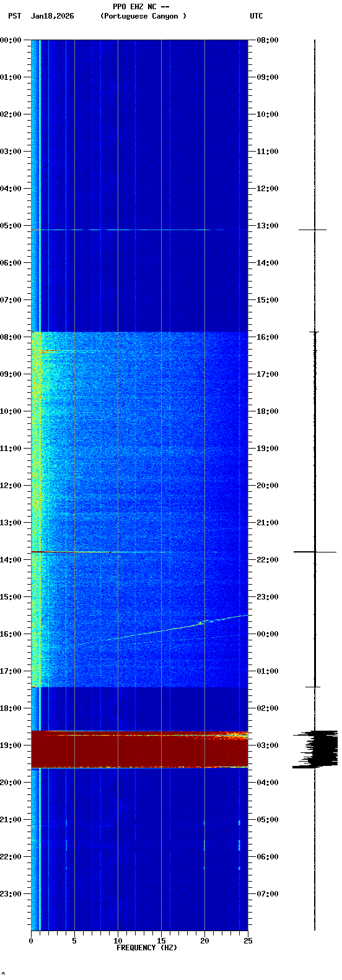This screenshot has width=342, height=980.
Task: Click the seismogram spike just before 22:00 UTC
Action: (x=315, y=551)
